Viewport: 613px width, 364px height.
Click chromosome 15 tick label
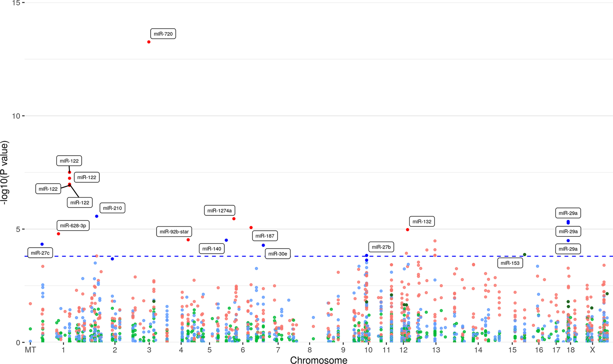pos(512,350)
